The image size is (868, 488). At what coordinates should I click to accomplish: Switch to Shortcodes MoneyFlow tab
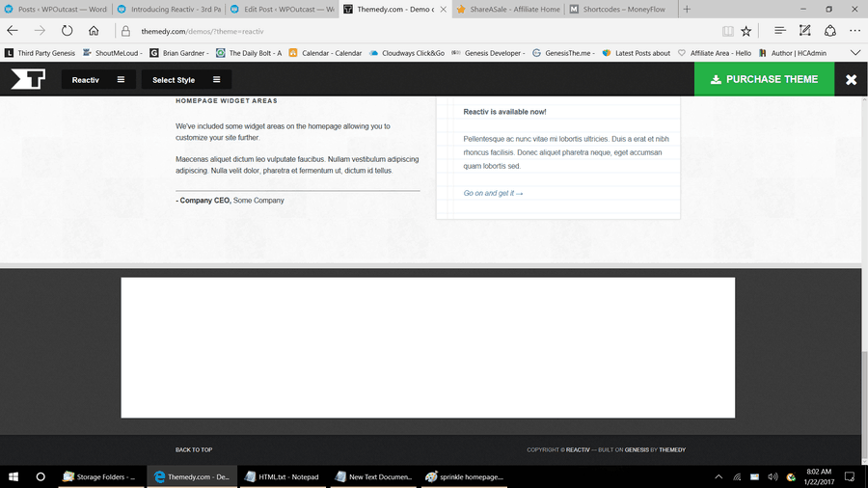[620, 9]
